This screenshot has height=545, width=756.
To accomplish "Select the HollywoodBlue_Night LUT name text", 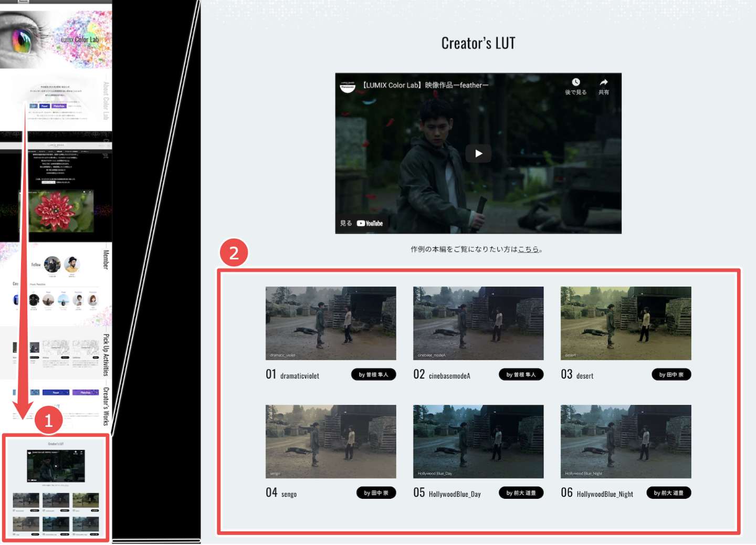I will pos(605,494).
